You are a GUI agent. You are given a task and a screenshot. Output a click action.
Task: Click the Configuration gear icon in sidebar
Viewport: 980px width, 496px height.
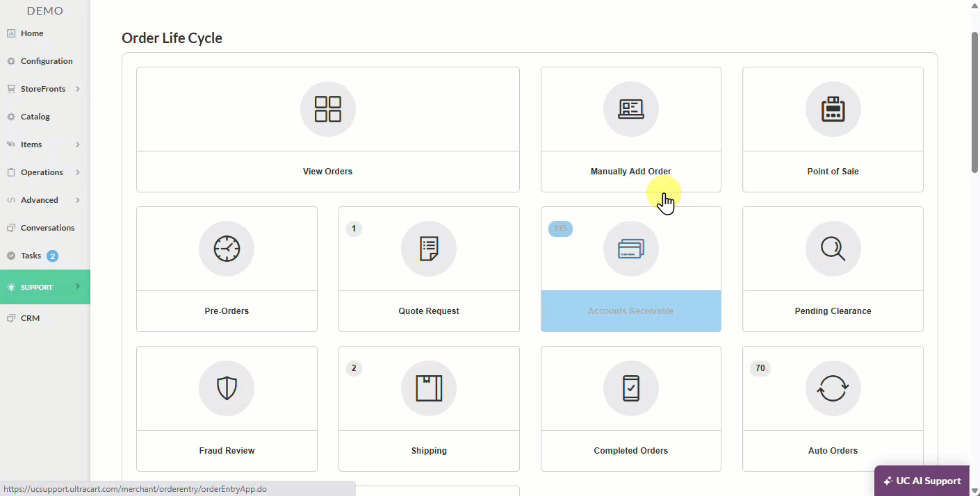pyautogui.click(x=11, y=61)
